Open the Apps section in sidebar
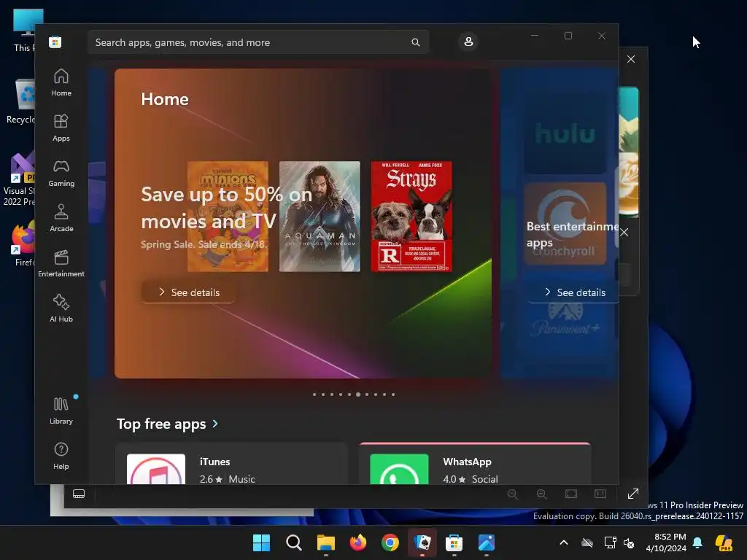This screenshot has width=747, height=560. pos(61,128)
